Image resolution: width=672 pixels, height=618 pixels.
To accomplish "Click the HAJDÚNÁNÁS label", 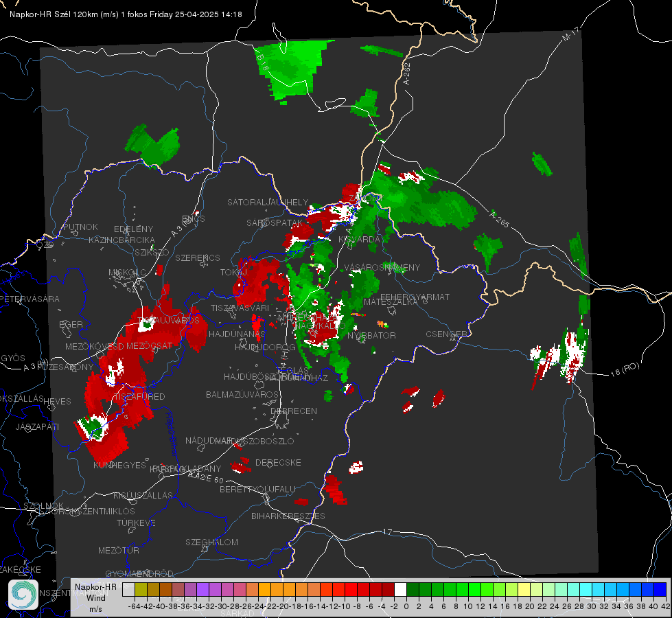I will point(237,334).
